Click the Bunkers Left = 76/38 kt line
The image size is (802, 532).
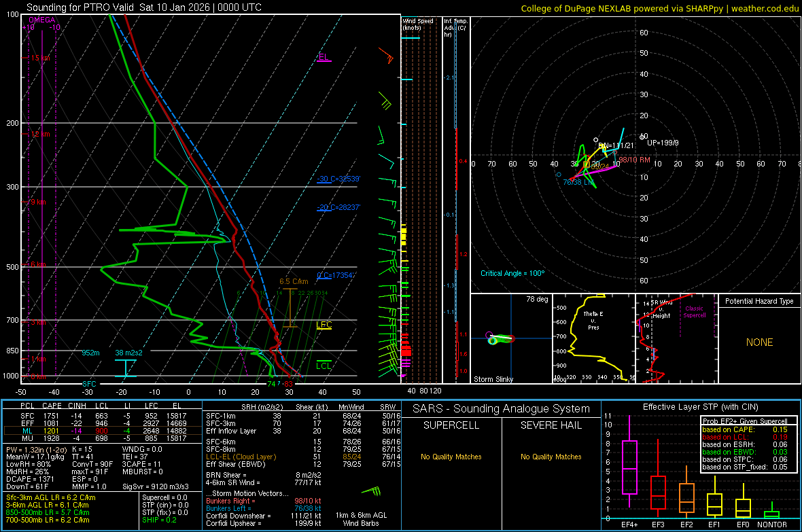pyautogui.click(x=264, y=508)
